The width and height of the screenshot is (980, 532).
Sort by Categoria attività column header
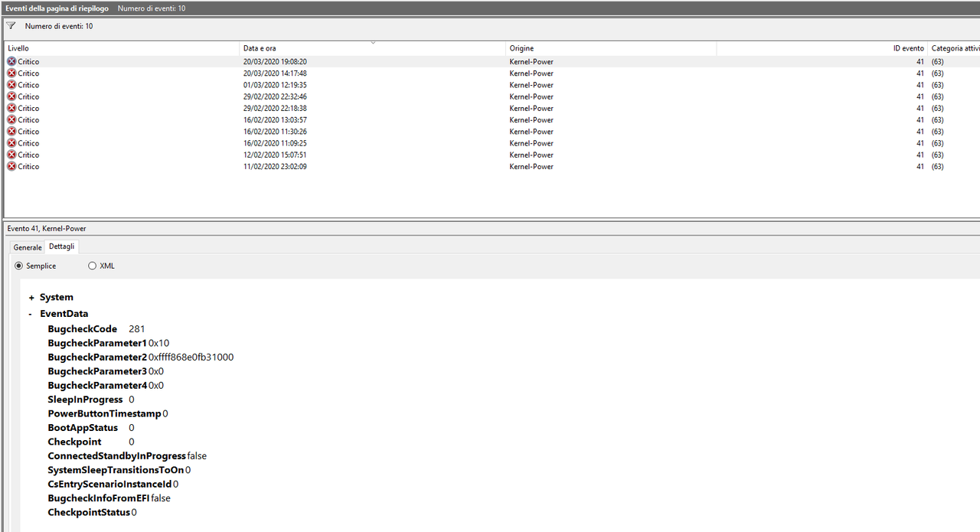pos(954,48)
